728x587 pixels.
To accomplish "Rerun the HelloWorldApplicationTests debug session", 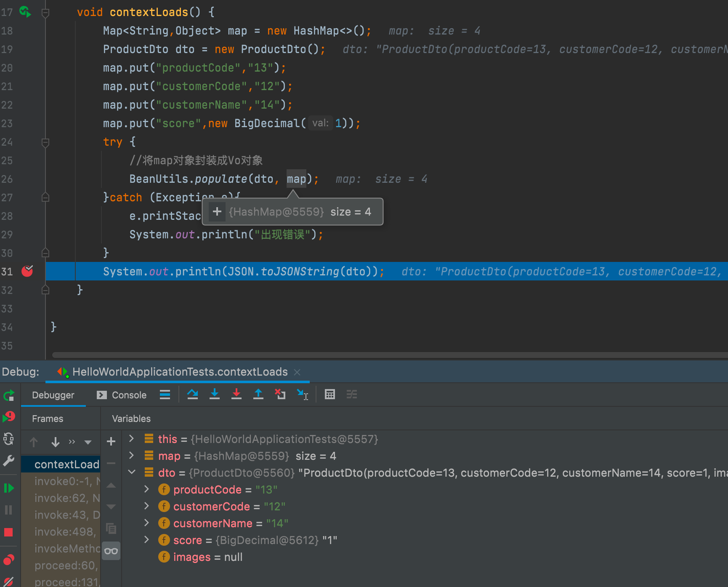I will coord(8,395).
